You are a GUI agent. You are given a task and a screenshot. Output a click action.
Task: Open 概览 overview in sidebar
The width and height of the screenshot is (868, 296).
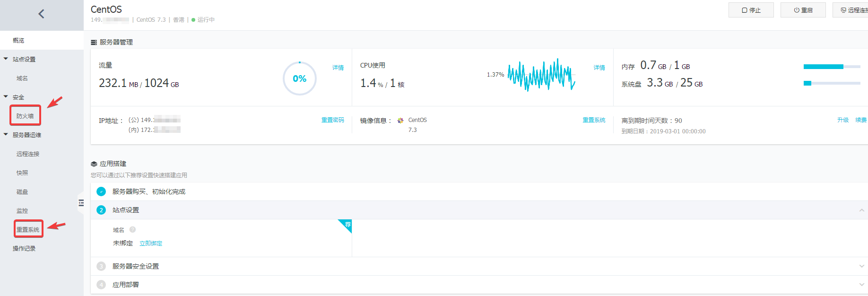pyautogui.click(x=18, y=41)
